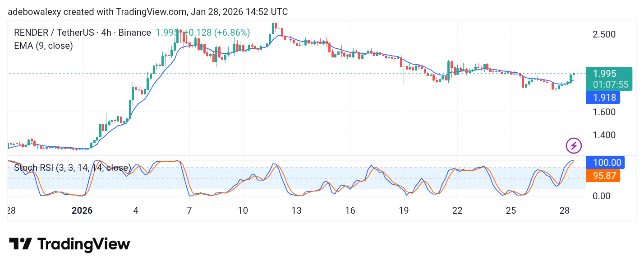Select the EMA (9, close) indicator legend
Viewport: 644px width, 267px height.
tap(43, 46)
